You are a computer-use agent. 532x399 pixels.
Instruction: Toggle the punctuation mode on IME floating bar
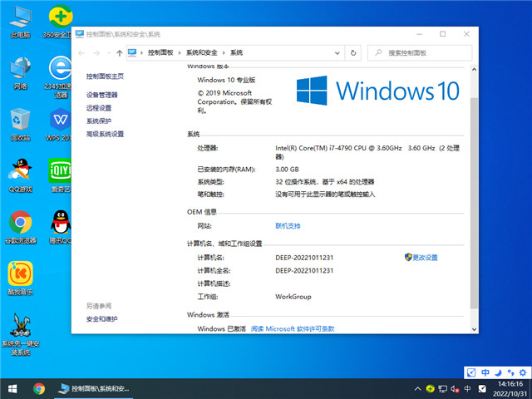pyautogui.click(x=509, y=372)
